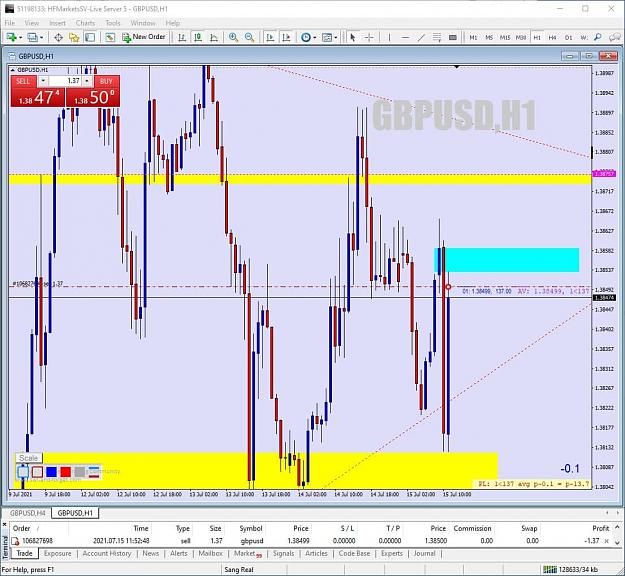
Task: Select the Trendline drawing tool
Action: 421,37
